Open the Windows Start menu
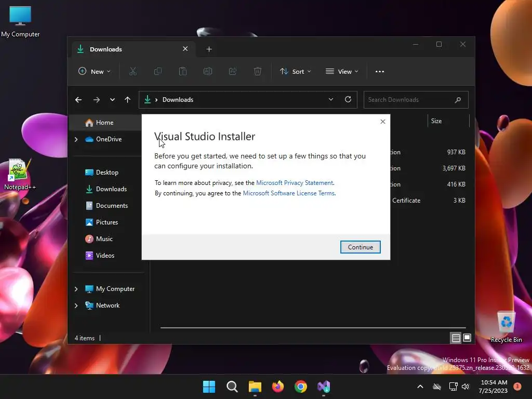532x399 pixels. (209, 387)
